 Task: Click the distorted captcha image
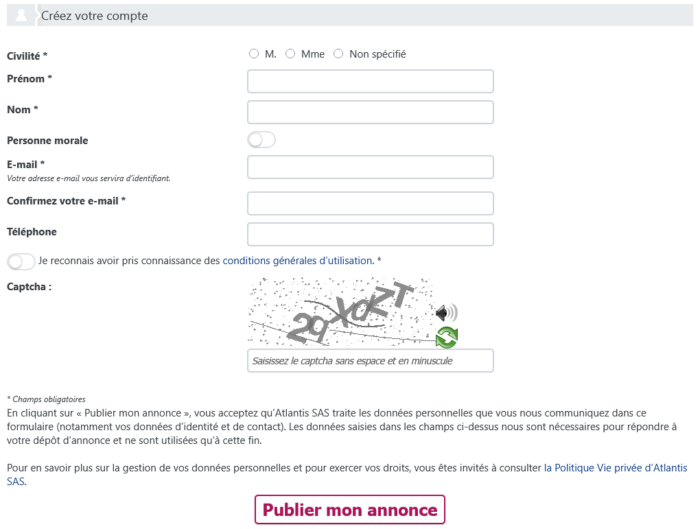click(x=340, y=312)
